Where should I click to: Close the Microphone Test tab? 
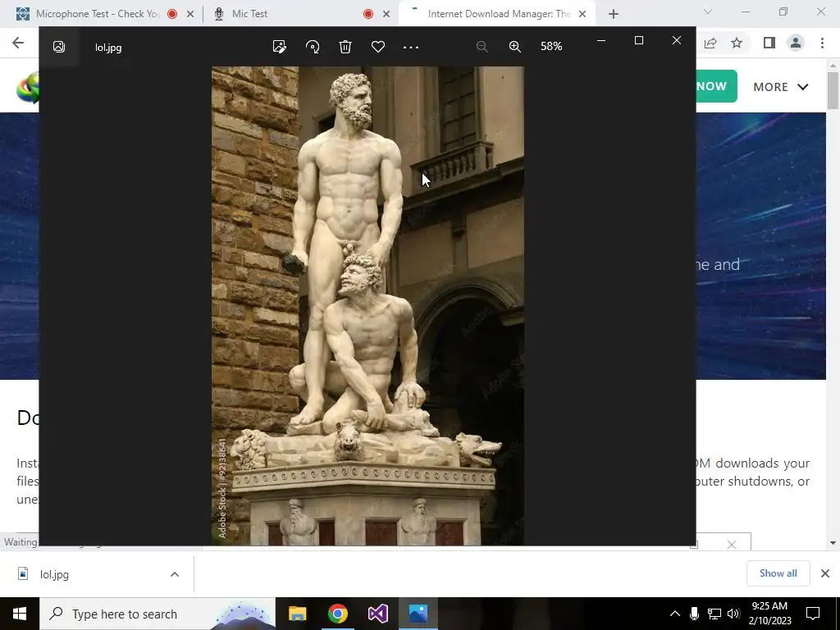(190, 14)
